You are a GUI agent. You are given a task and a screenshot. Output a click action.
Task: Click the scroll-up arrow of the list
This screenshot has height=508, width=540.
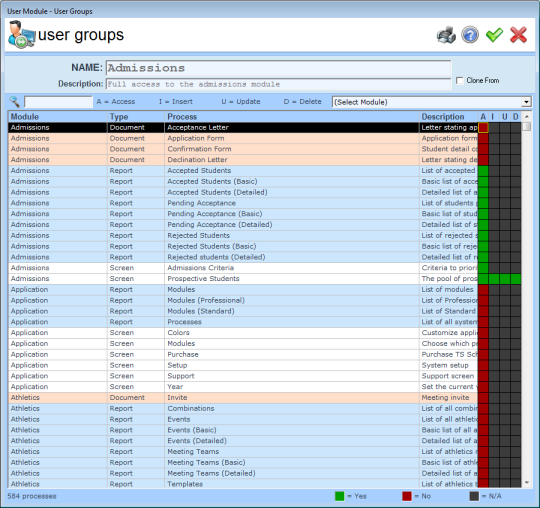point(527,116)
